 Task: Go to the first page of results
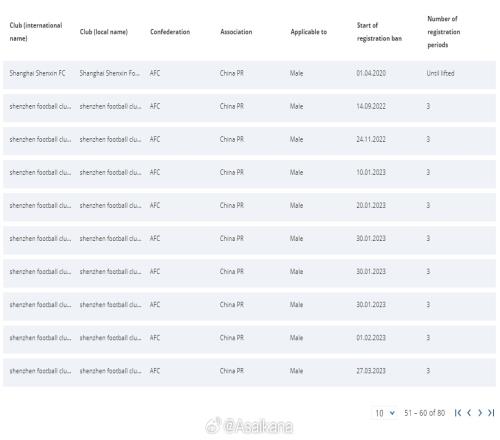(x=458, y=413)
